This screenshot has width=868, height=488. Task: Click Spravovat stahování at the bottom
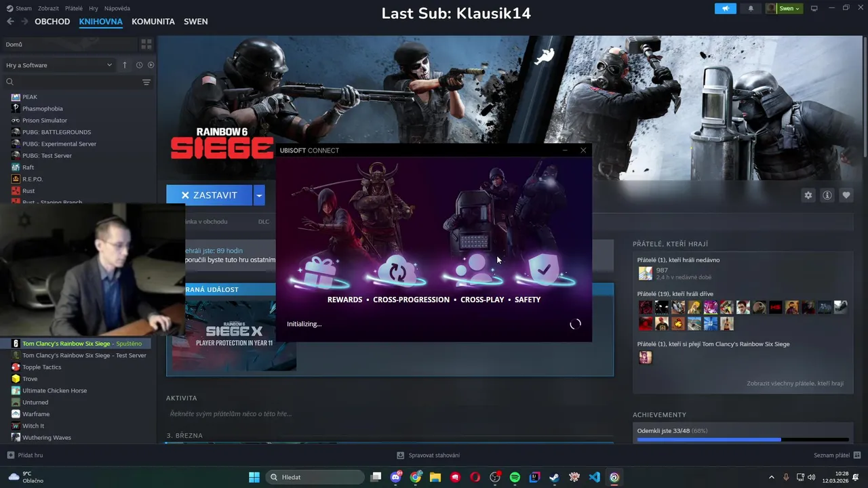[x=429, y=455]
